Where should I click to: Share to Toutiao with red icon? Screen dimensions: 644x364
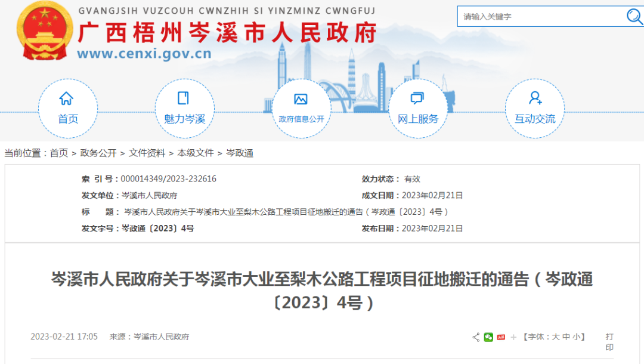501,337
